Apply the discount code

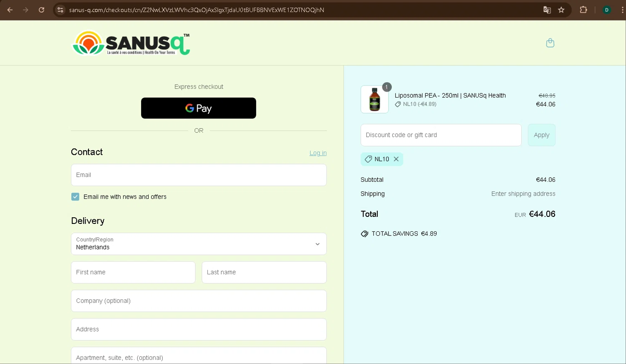tap(542, 135)
